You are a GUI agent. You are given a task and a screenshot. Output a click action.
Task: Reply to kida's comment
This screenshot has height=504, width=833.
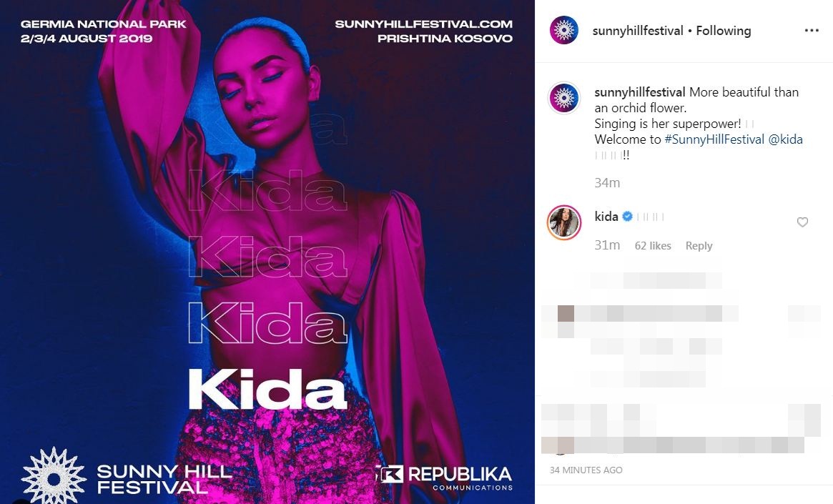click(699, 246)
